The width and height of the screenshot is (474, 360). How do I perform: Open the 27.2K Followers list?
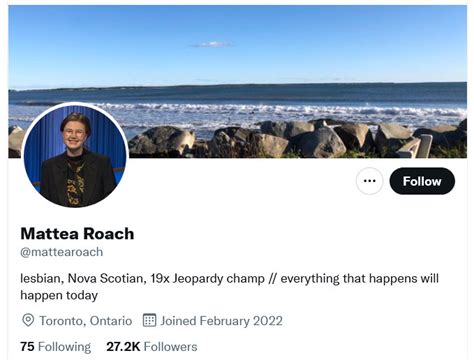[x=152, y=347]
